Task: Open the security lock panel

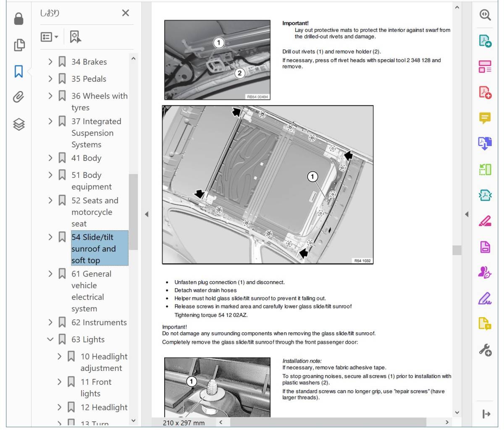Action: (18, 19)
